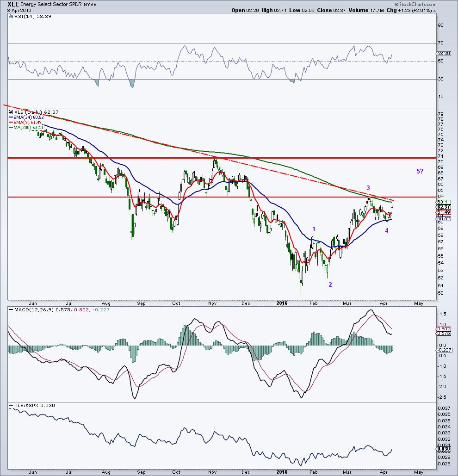Click the Chg +1.23 (2.01%) reading

409,10
